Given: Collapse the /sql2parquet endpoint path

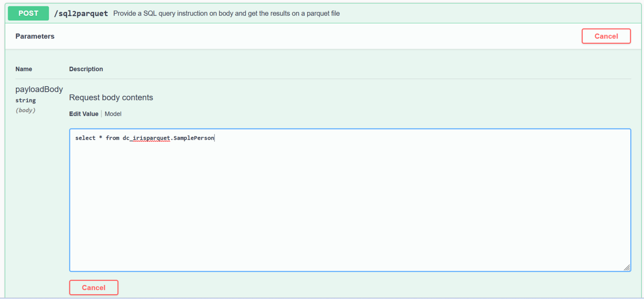Looking at the screenshot, I should 81,13.
